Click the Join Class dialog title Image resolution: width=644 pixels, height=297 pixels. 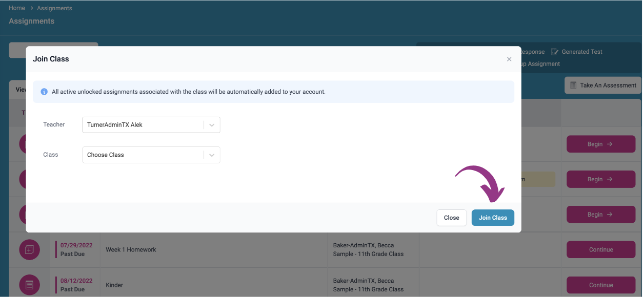[x=51, y=59]
